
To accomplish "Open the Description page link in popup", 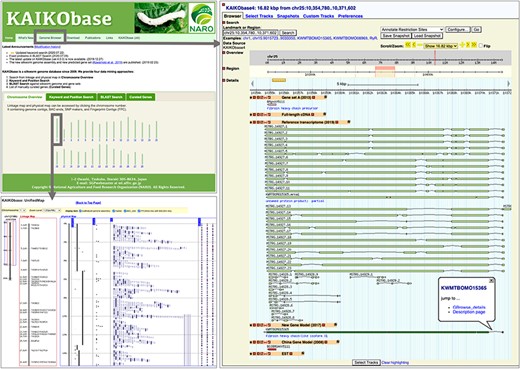I will [x=469, y=312].
